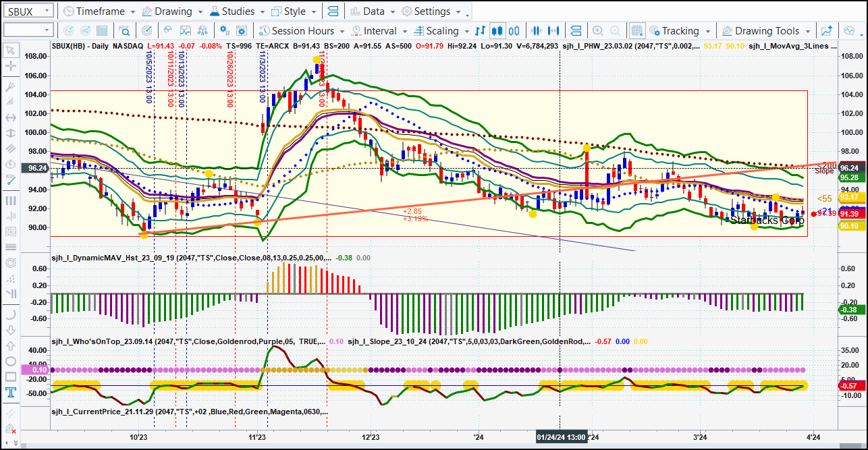868x450 pixels.
Task: Click the +2.85 measurement label on chart
Action: point(413,211)
